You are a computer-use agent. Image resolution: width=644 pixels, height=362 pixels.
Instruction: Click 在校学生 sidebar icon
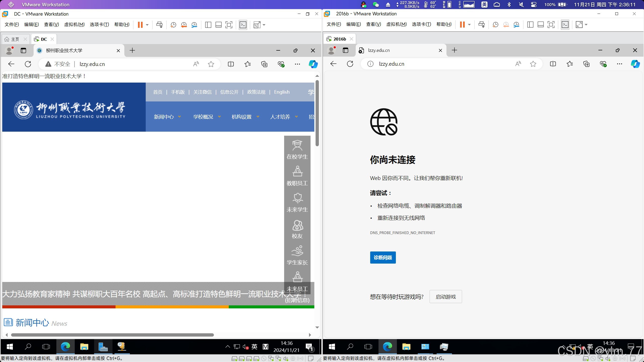click(x=297, y=150)
